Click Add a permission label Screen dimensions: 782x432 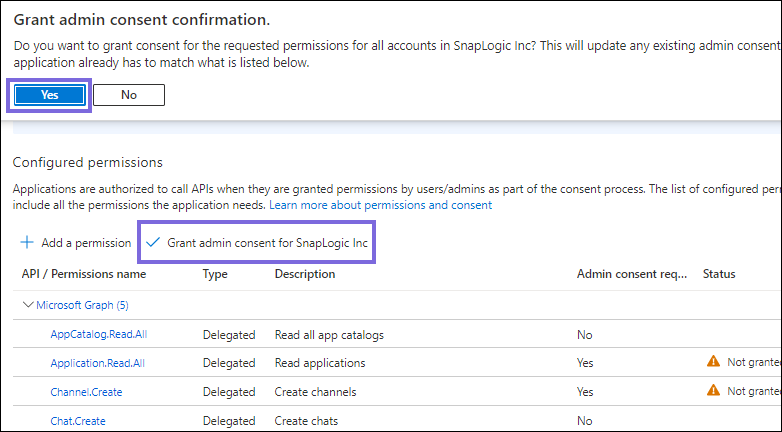pos(86,243)
